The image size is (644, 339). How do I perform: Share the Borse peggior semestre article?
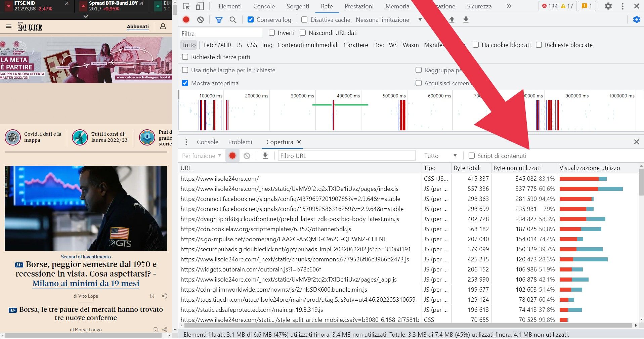(164, 296)
